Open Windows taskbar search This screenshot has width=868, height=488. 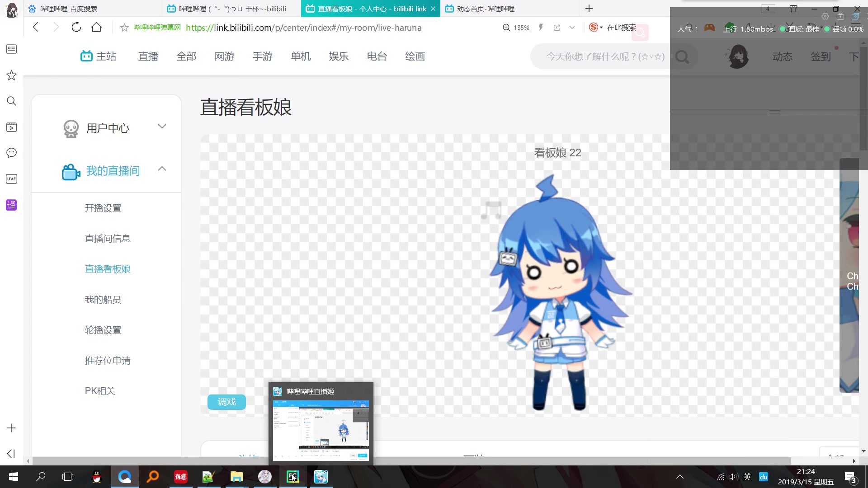pyautogui.click(x=41, y=477)
